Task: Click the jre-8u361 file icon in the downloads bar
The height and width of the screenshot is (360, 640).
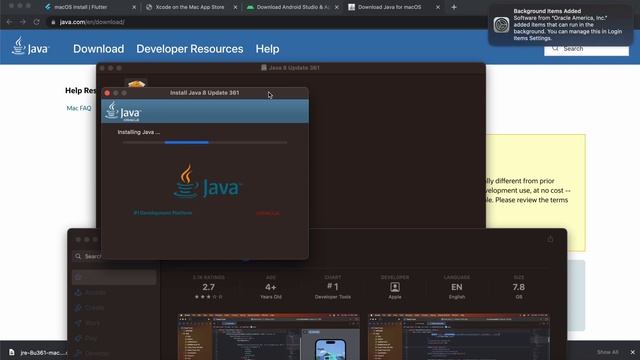Action: [11, 352]
